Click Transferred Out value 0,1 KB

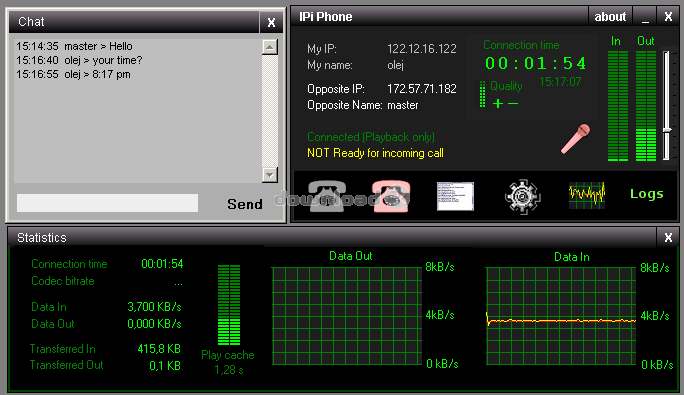[164, 366]
